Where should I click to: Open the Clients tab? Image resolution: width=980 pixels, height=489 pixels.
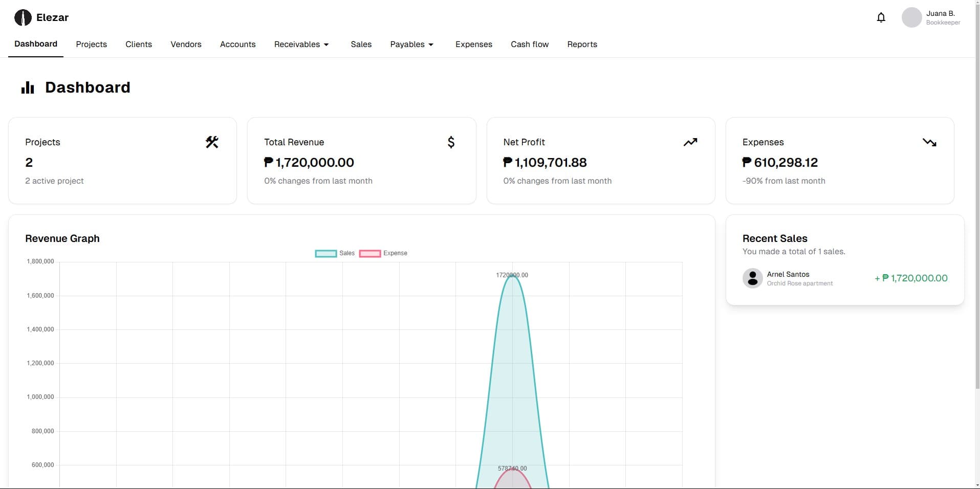139,45
